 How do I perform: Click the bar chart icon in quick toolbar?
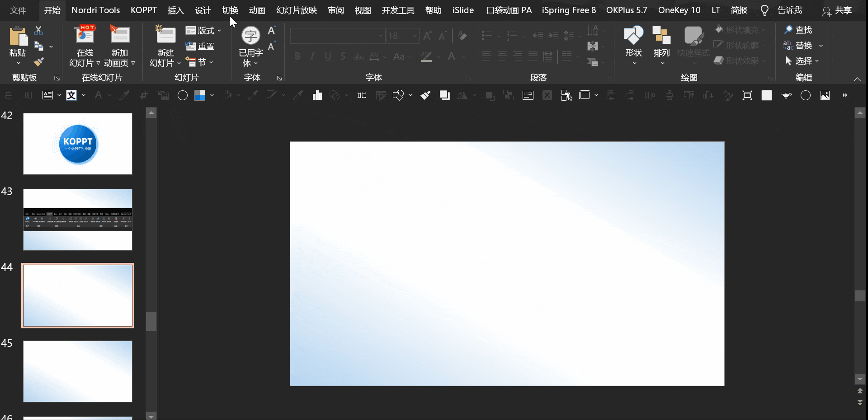pos(317,95)
